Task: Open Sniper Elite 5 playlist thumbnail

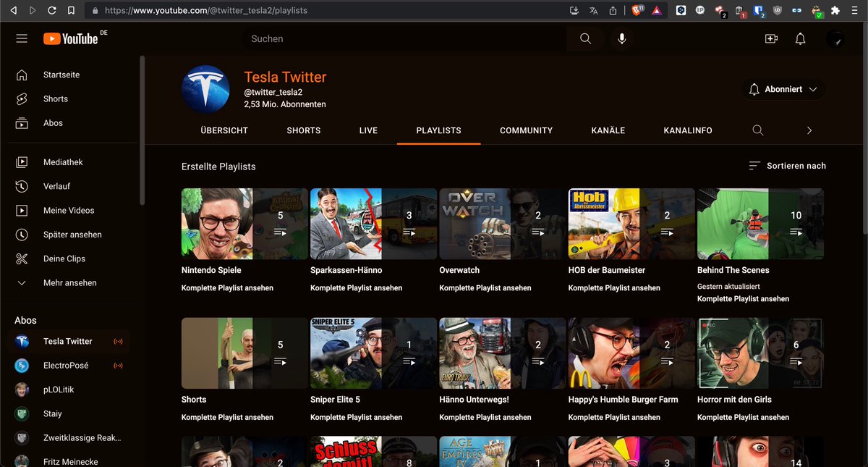Action: [373, 353]
